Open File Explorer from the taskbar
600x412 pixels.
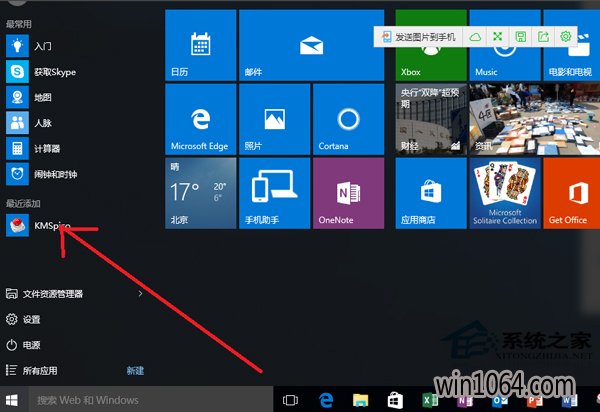tap(360, 400)
